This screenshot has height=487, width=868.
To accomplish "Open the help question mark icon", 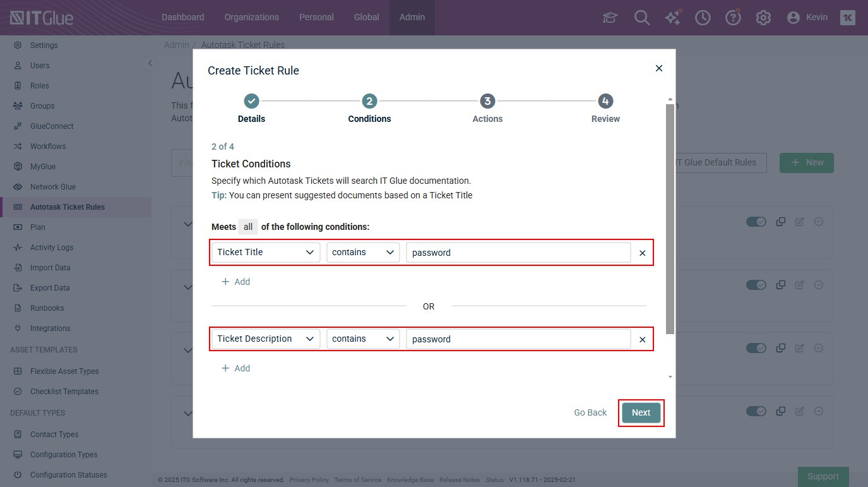I will (733, 18).
